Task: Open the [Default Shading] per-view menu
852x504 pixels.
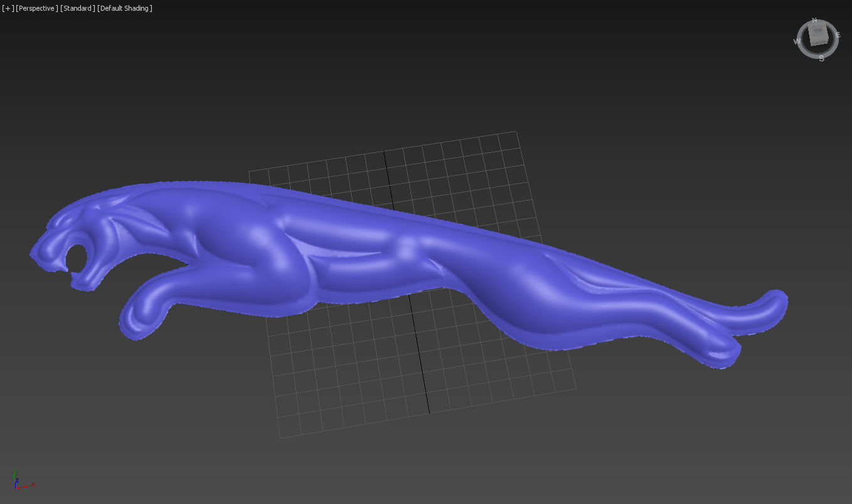Action: coord(125,8)
